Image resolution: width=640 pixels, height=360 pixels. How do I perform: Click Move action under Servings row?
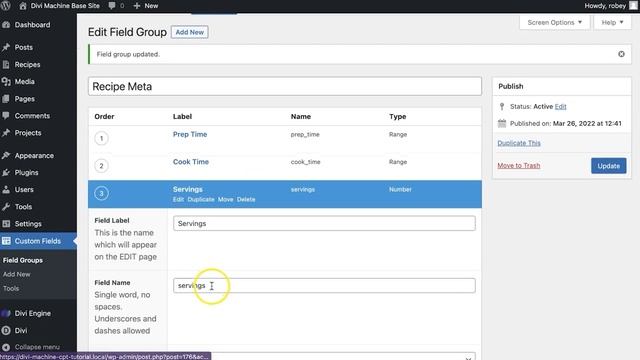[x=225, y=200]
